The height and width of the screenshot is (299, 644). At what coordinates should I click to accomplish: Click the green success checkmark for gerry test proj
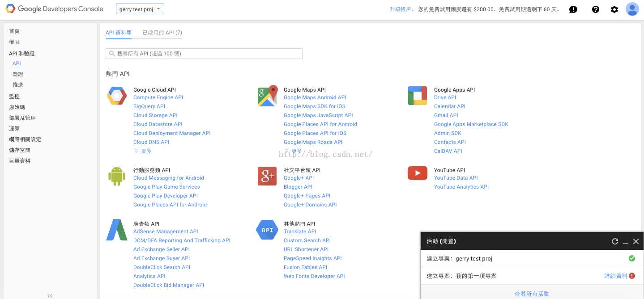[x=631, y=258]
